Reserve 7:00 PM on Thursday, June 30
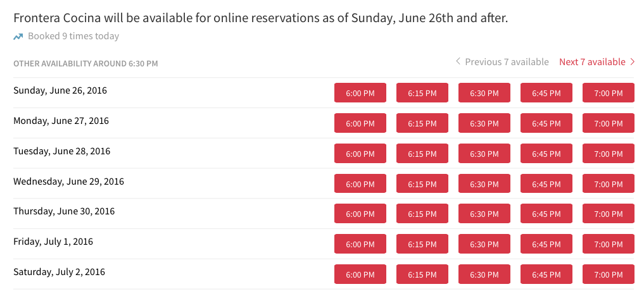 point(608,214)
